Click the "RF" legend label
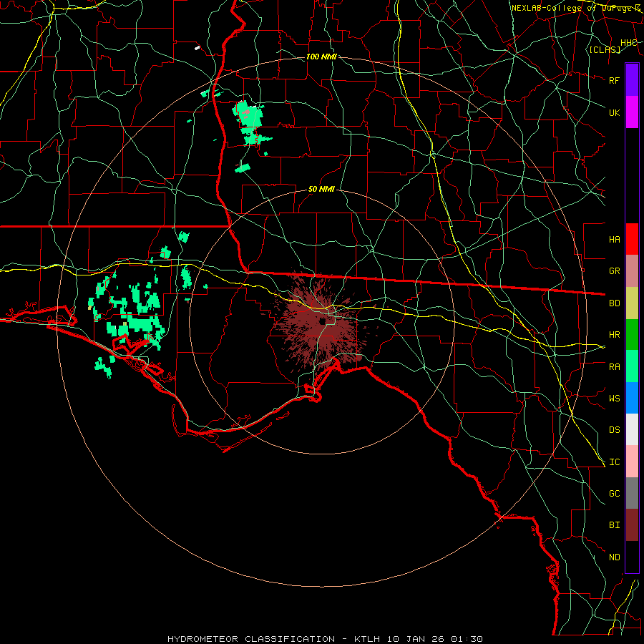This screenshot has height=644, width=644. (x=614, y=80)
